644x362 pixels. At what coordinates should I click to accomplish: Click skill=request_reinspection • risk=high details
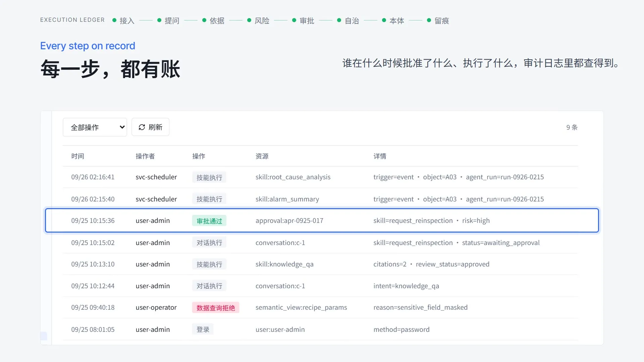(x=431, y=221)
